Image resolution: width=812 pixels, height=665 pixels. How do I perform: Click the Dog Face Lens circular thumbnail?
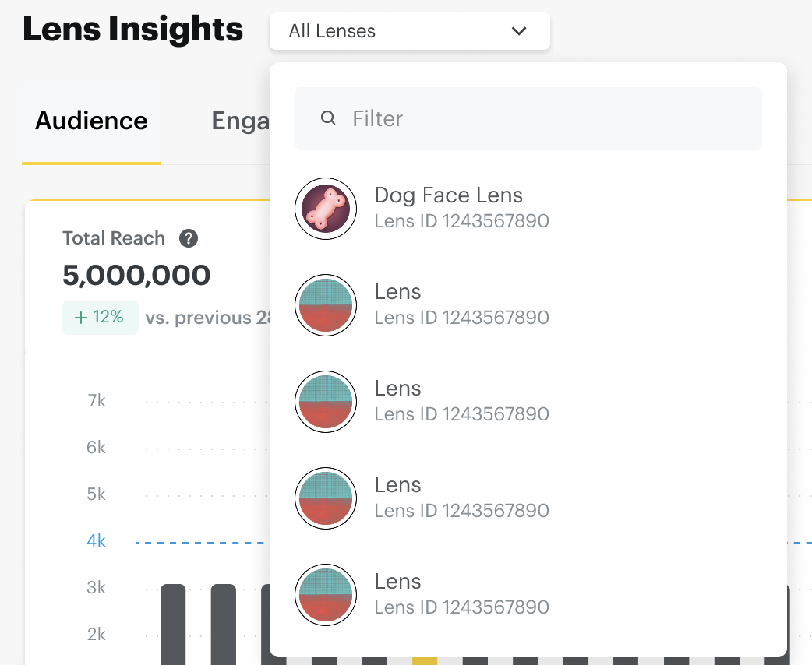(x=326, y=209)
